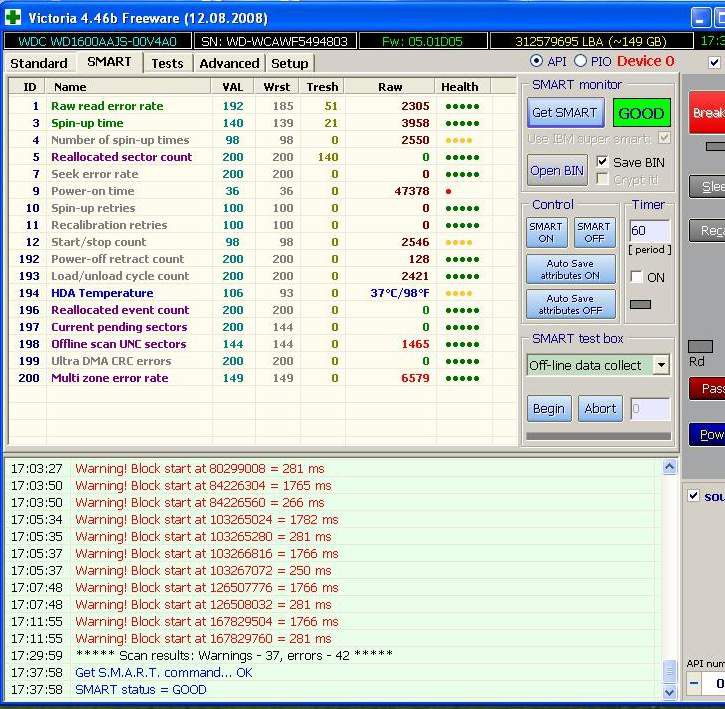Click the red Break button

(x=707, y=112)
